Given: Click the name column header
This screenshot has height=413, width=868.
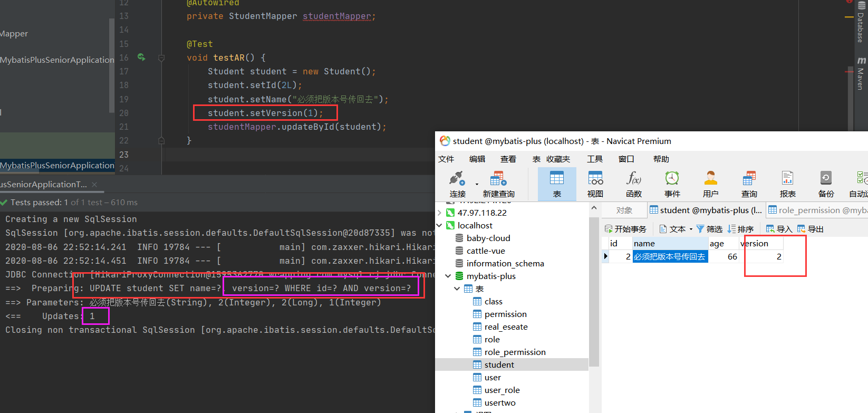Looking at the screenshot, I should 670,244.
